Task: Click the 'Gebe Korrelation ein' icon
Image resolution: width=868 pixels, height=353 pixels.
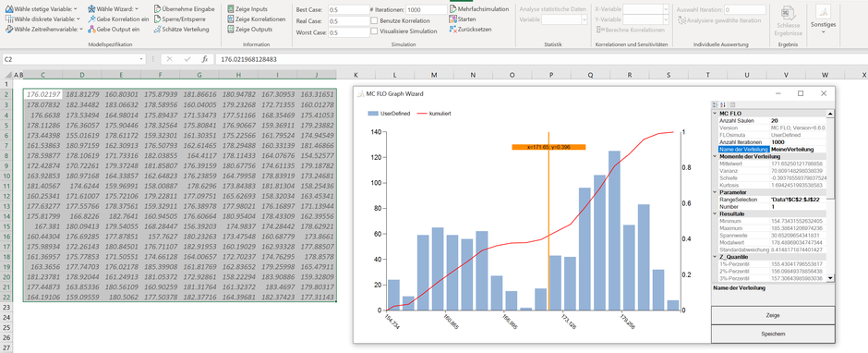Action: (91, 18)
